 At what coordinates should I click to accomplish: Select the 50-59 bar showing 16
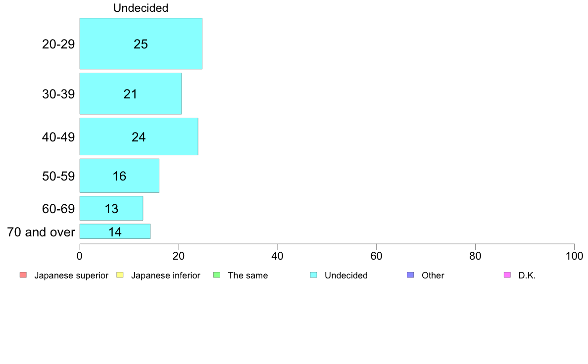click(x=119, y=176)
